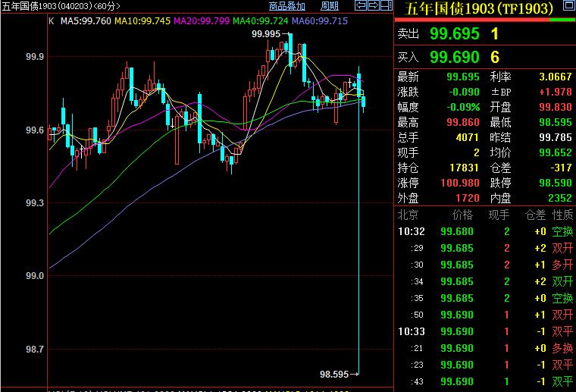Click the left arrow previous-contract icon
This screenshot has width=576, height=392.
coord(361,5)
